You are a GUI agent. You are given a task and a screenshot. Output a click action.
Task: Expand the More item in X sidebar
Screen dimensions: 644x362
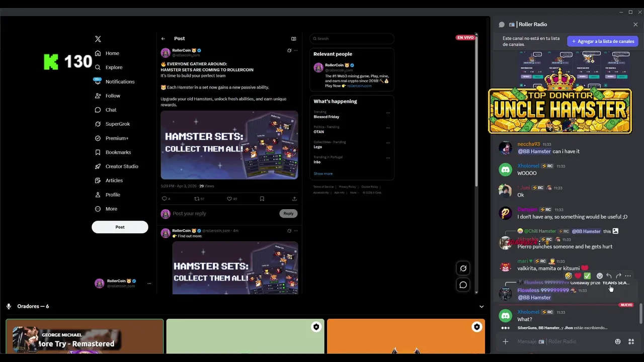point(106,209)
